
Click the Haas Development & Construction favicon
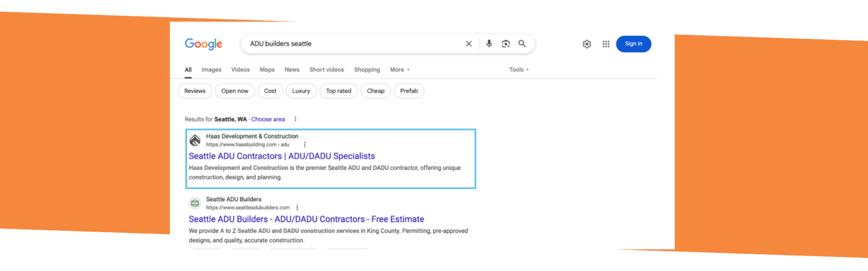195,140
